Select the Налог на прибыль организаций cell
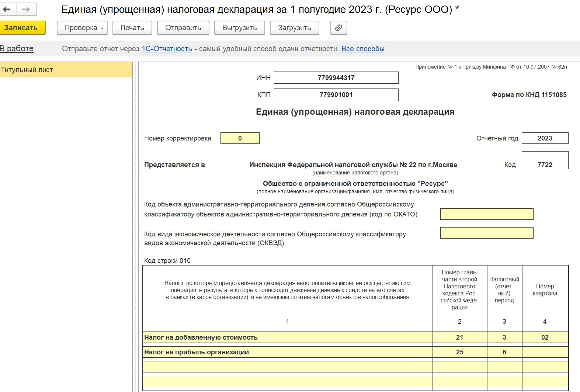Screen dimensions: 580x392 point(288,352)
